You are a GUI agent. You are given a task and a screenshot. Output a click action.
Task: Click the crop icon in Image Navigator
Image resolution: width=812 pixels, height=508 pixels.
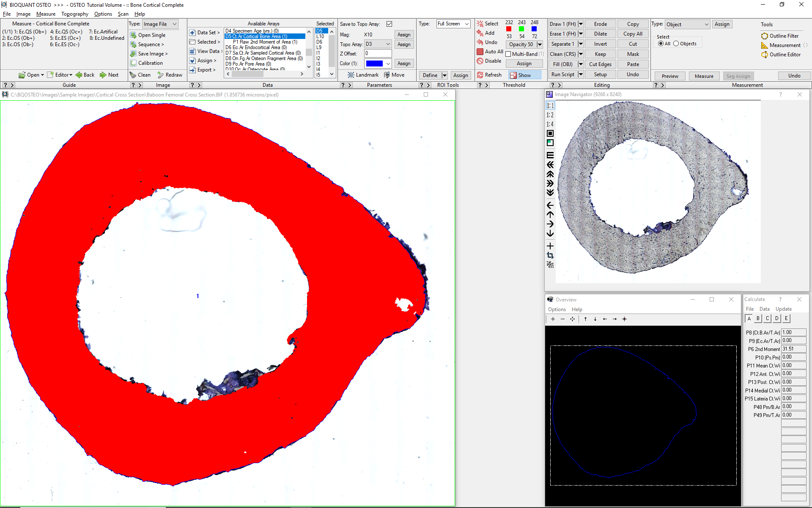(x=550, y=255)
